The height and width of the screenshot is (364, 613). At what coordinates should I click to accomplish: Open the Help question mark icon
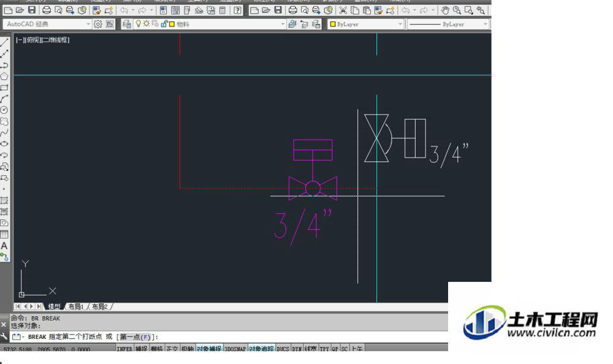point(237,10)
